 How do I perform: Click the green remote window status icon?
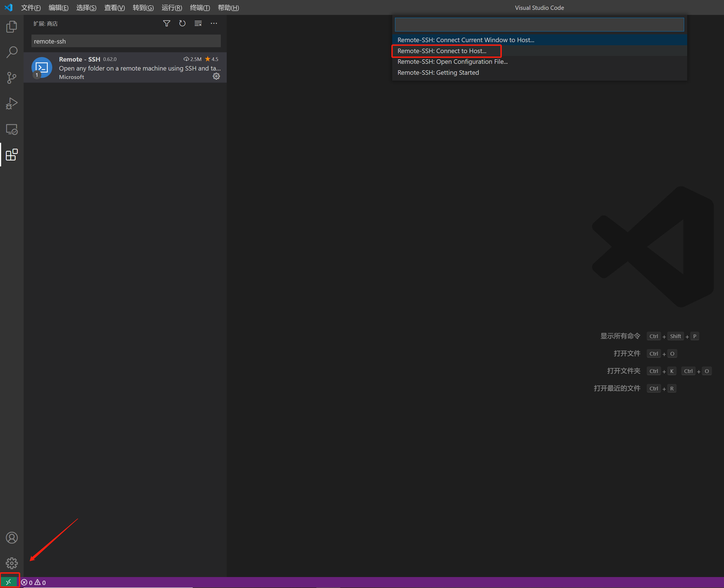coord(9,582)
